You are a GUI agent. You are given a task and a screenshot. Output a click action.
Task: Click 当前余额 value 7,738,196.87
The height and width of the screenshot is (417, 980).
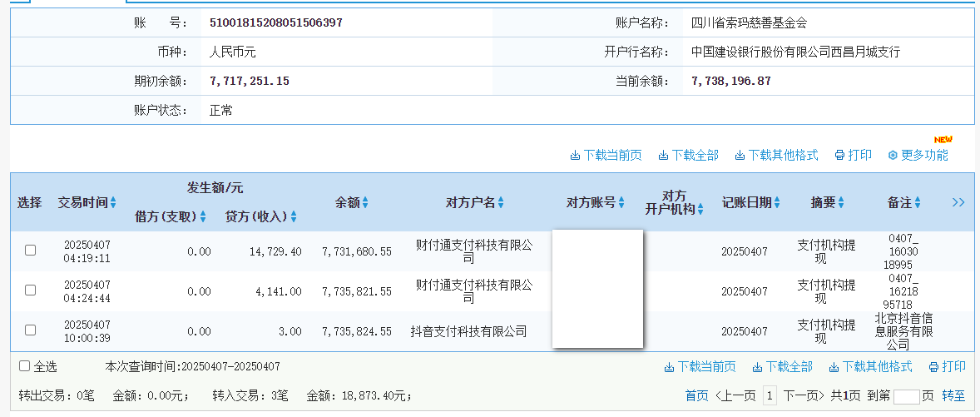pos(731,82)
